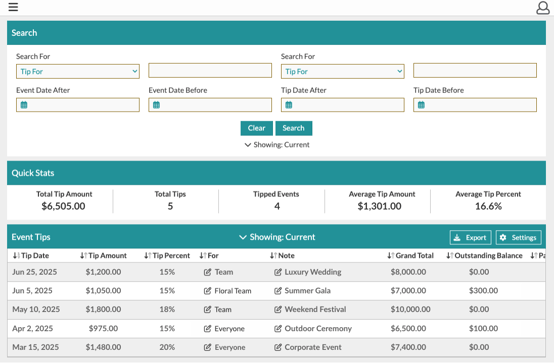554x363 pixels.
Task: Sort by Tip Percent column
Action: pyautogui.click(x=167, y=256)
